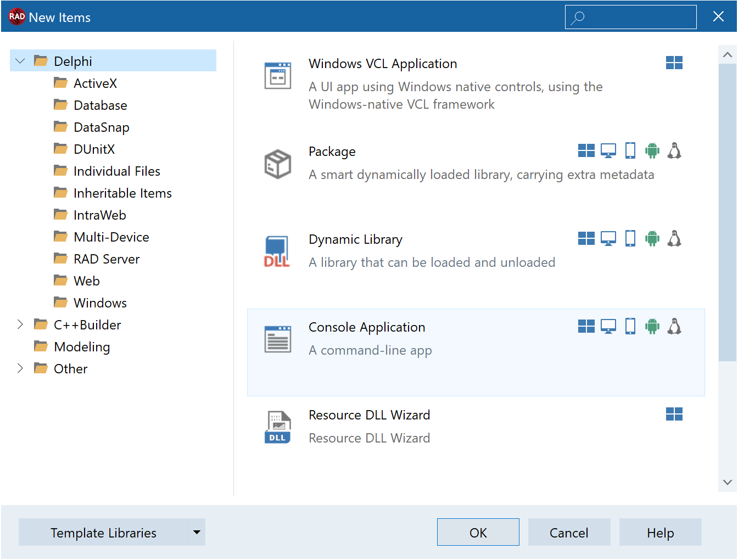Click the OK button
The height and width of the screenshot is (560, 738).
(478, 532)
